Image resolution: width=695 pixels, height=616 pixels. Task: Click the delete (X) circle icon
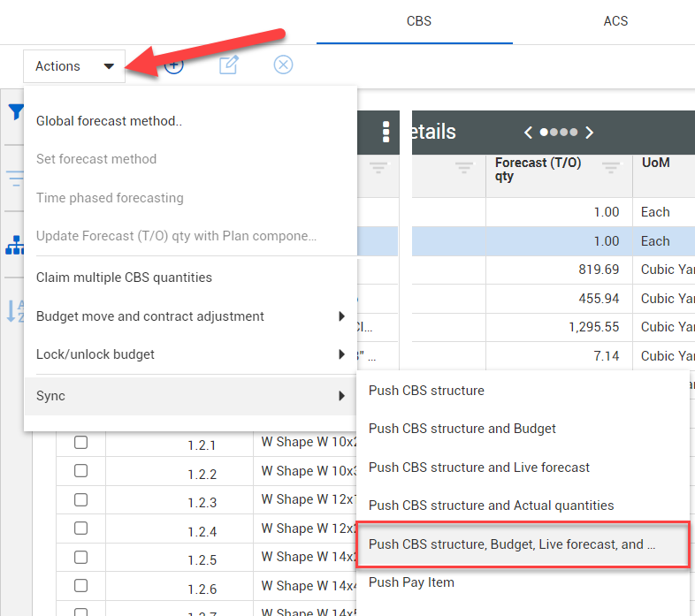[283, 65]
